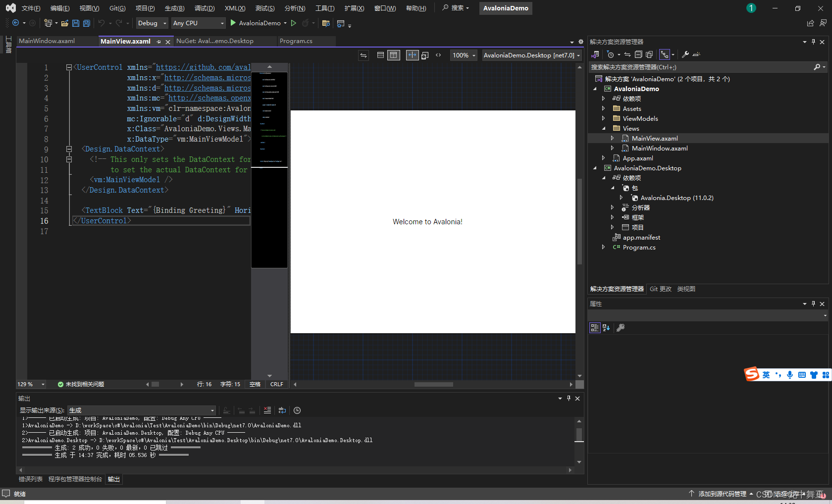Open the 100% zoom dropdown in designer
The width and height of the screenshot is (832, 504).
(x=464, y=55)
